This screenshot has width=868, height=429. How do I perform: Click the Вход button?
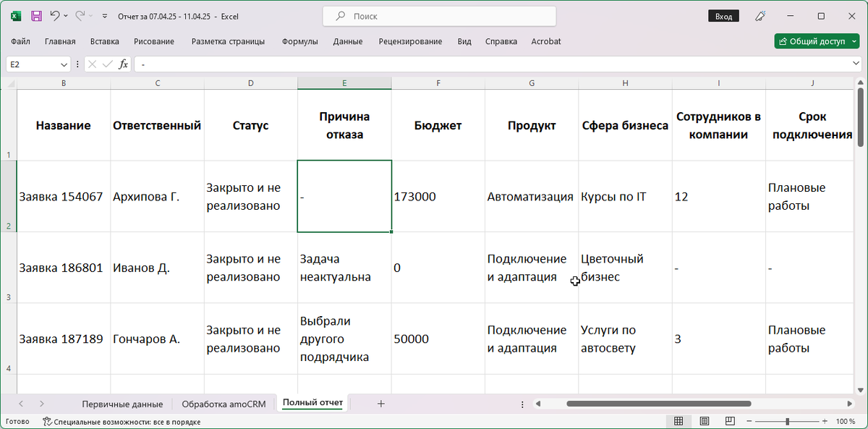tap(723, 16)
